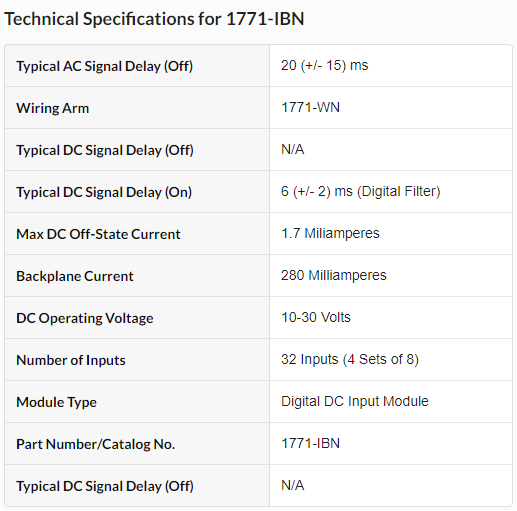
Task: Click the 6 (+/- 2) ms Digital Filter value
Action: click(x=361, y=191)
